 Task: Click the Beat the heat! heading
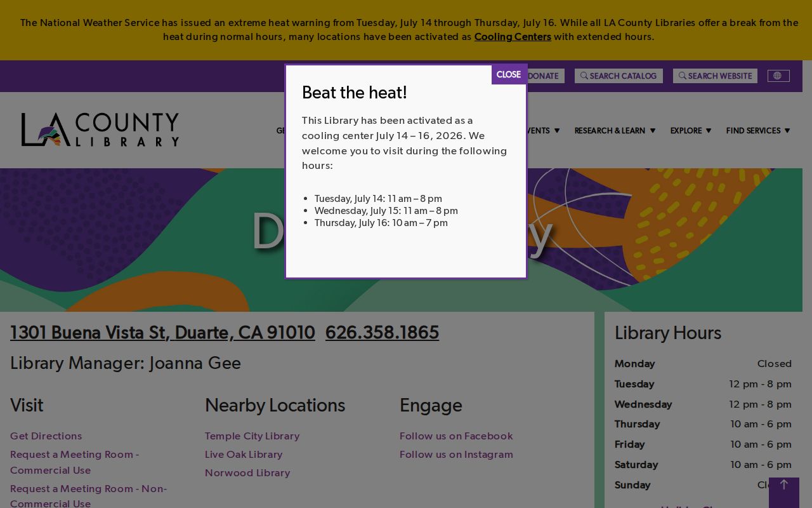(355, 93)
